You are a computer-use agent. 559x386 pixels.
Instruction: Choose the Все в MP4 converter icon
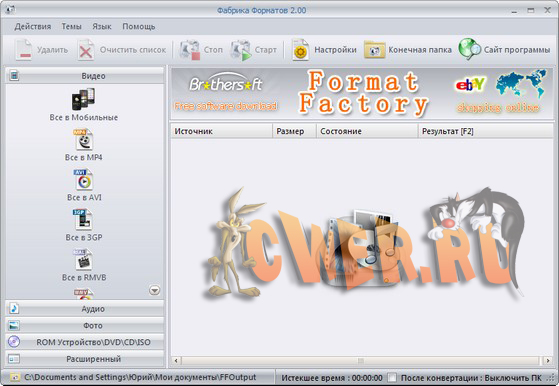pos(84,139)
